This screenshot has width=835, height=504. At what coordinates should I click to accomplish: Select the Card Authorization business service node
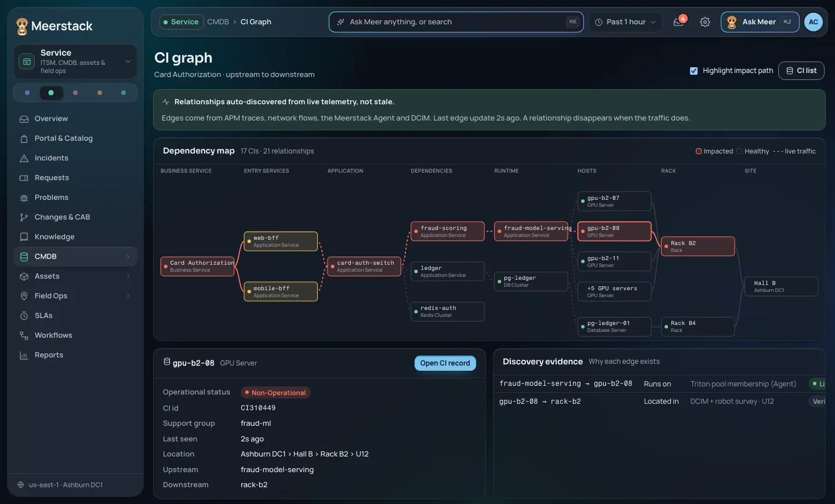click(198, 266)
